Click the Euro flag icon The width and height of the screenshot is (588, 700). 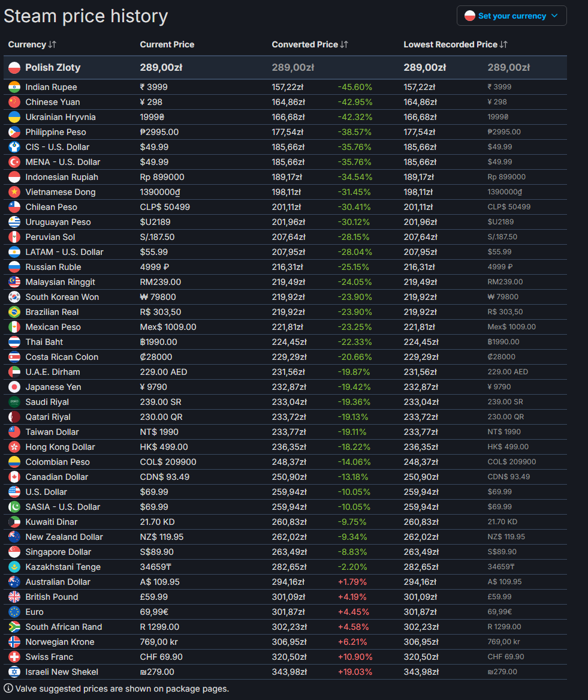(14, 612)
